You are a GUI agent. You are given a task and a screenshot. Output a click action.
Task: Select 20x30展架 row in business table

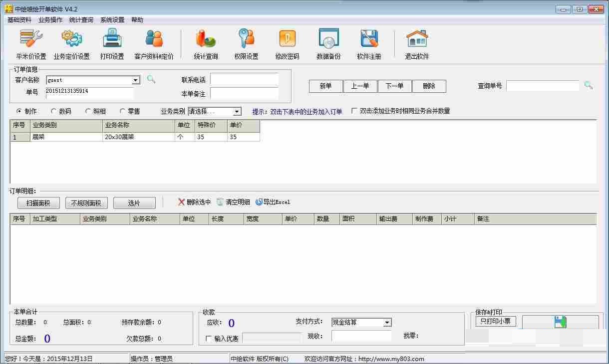[x=135, y=137]
